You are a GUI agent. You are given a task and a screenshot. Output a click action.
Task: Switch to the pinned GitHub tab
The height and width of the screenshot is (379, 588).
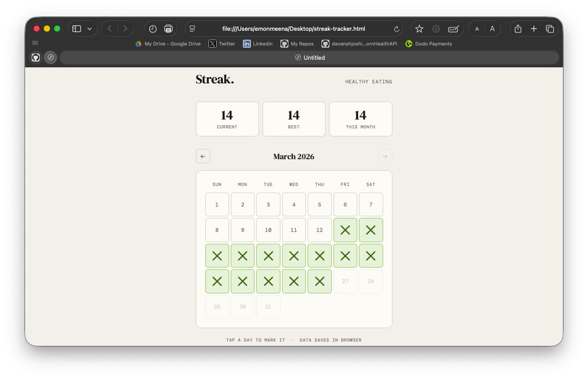pos(36,58)
